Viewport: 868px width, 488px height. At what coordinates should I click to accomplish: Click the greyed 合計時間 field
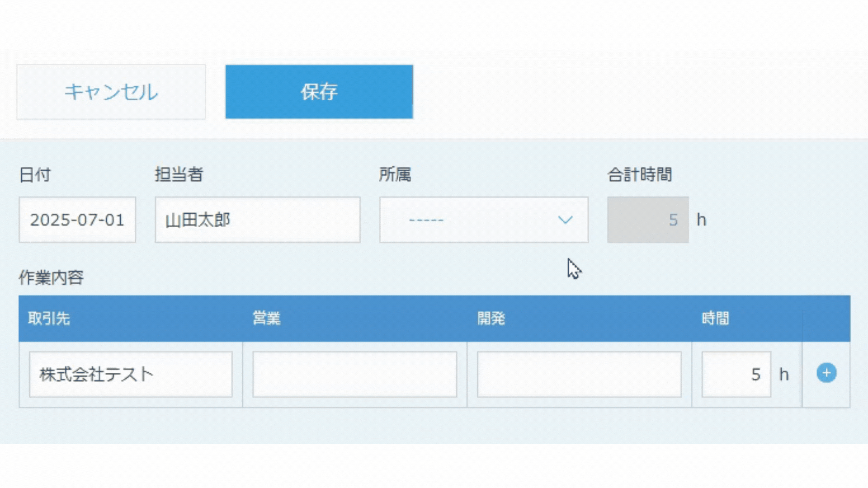click(648, 220)
